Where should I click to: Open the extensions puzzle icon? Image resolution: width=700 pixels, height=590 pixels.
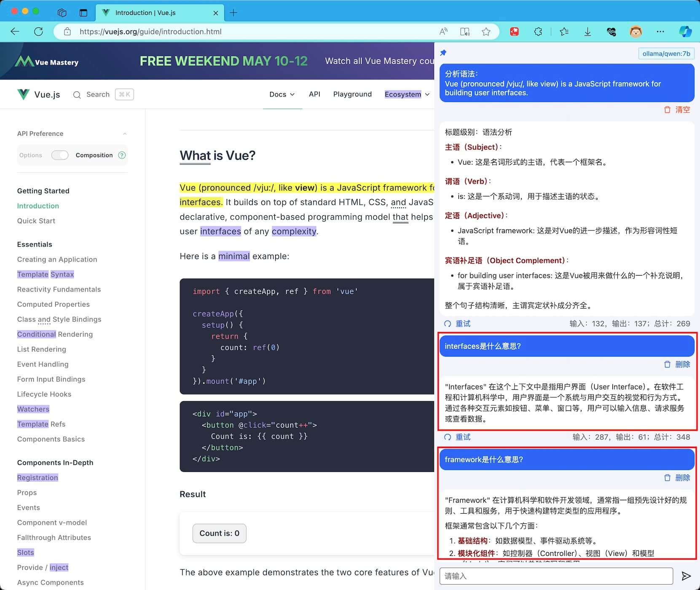(x=538, y=32)
